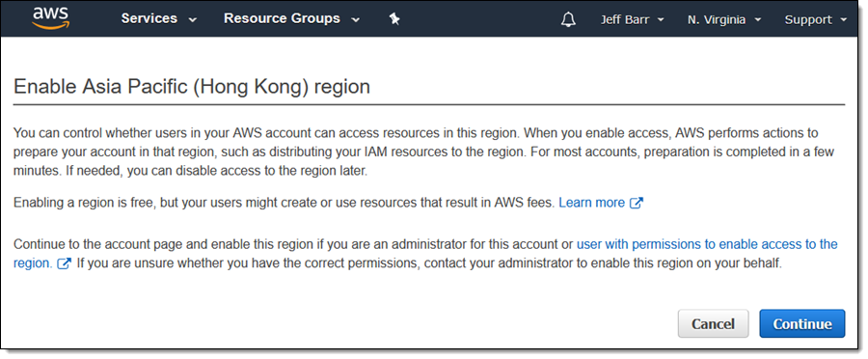Expand the Services dropdown menu
The image size is (868, 359).
(x=159, y=19)
